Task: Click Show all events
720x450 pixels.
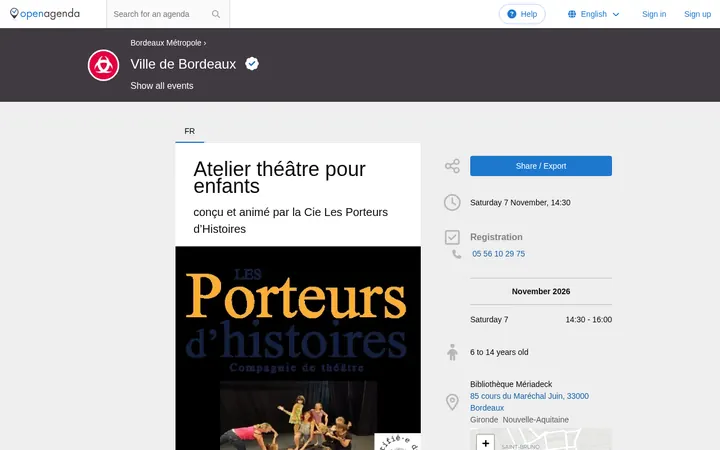Action: point(162,86)
